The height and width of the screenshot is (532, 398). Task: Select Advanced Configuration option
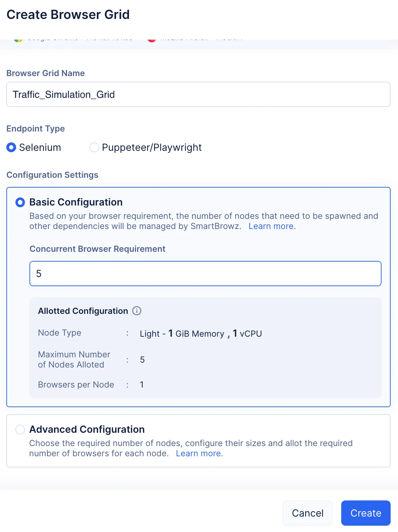(20, 429)
